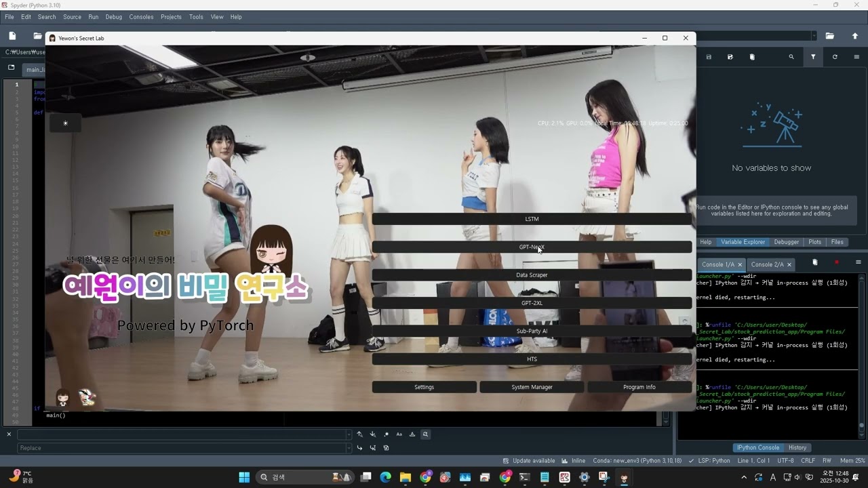Click the second character icon at bottom-left
Image resolution: width=868 pixels, height=488 pixels.
coord(86,398)
